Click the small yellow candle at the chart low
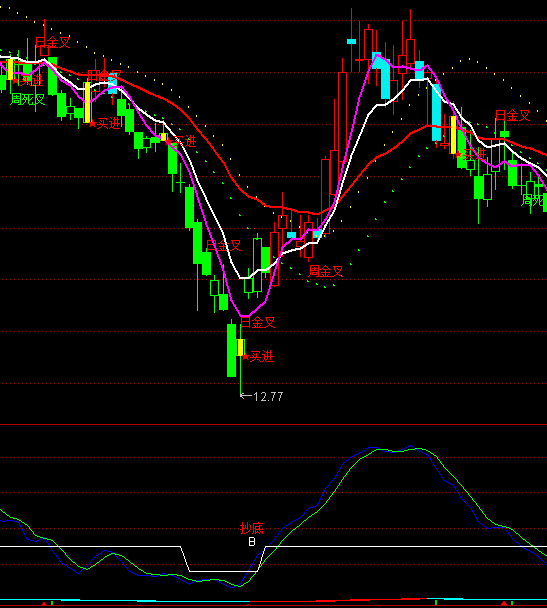This screenshot has height=608, width=547. 240,347
